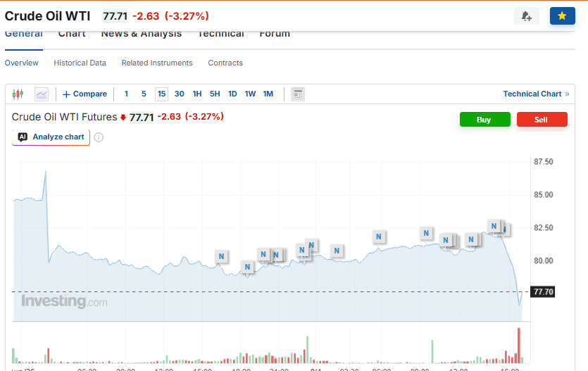Click the 87.50 price axis label
This screenshot has width=588, height=371.
click(544, 162)
